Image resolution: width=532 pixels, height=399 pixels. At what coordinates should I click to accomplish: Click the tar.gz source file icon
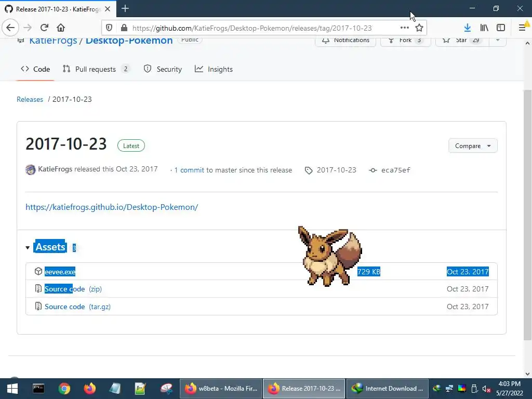38,307
